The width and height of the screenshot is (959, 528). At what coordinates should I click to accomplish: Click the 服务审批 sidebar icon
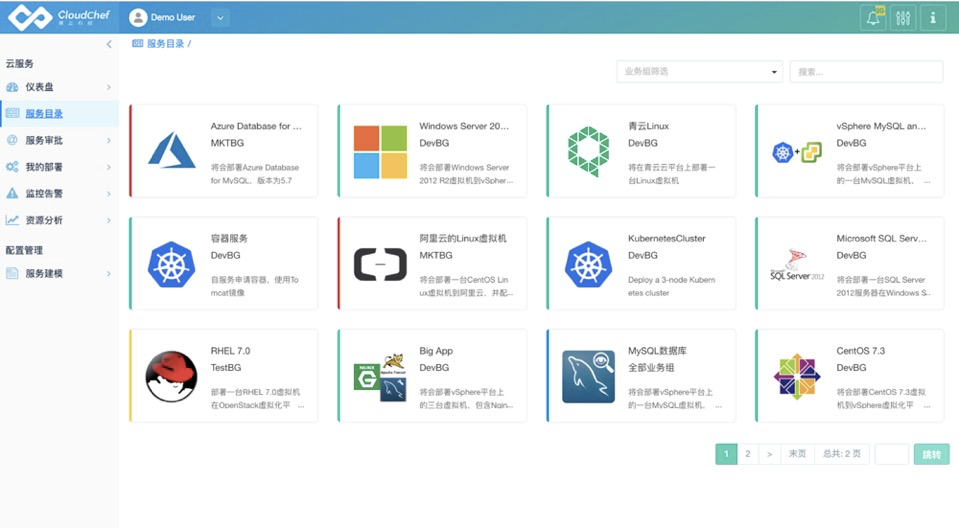[x=12, y=140]
